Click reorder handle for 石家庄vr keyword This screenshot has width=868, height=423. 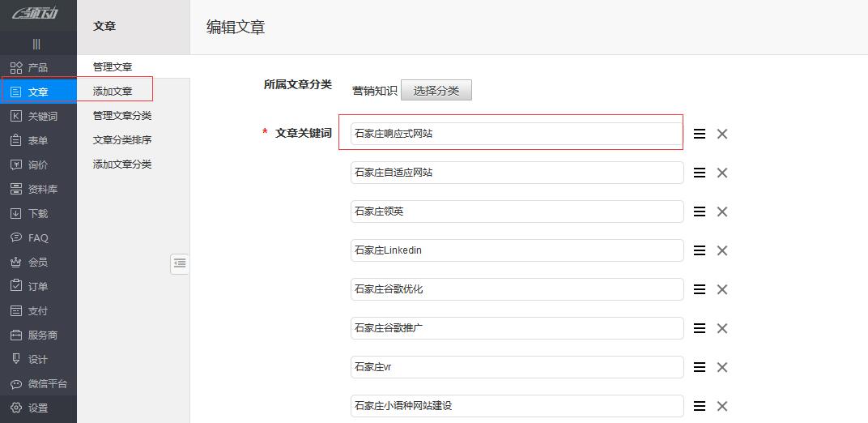point(700,367)
